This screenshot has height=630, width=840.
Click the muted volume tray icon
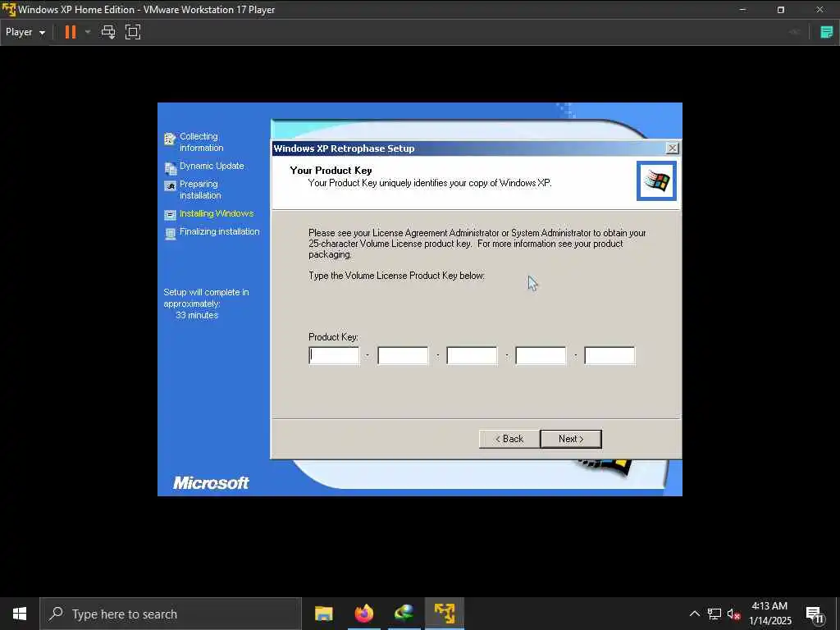click(x=733, y=614)
